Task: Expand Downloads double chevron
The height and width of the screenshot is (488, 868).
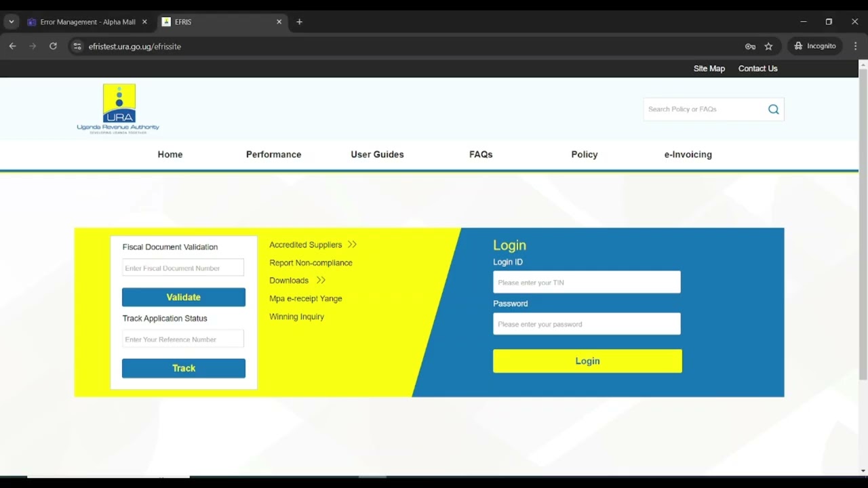Action: 321,281
